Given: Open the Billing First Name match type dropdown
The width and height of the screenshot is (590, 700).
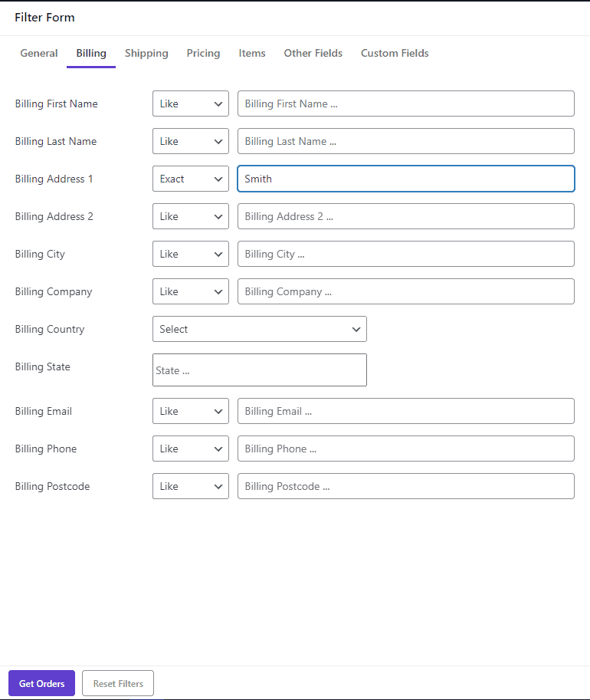Looking at the screenshot, I should pos(190,104).
